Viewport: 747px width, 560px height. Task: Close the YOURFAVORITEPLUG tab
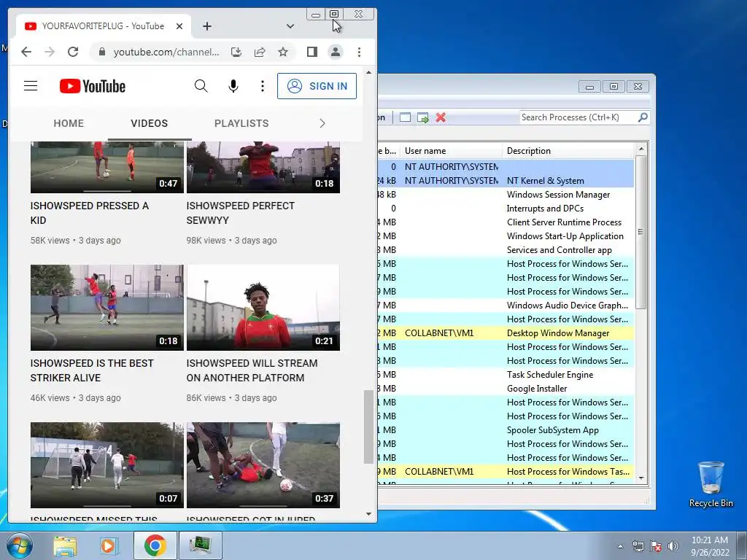(179, 26)
